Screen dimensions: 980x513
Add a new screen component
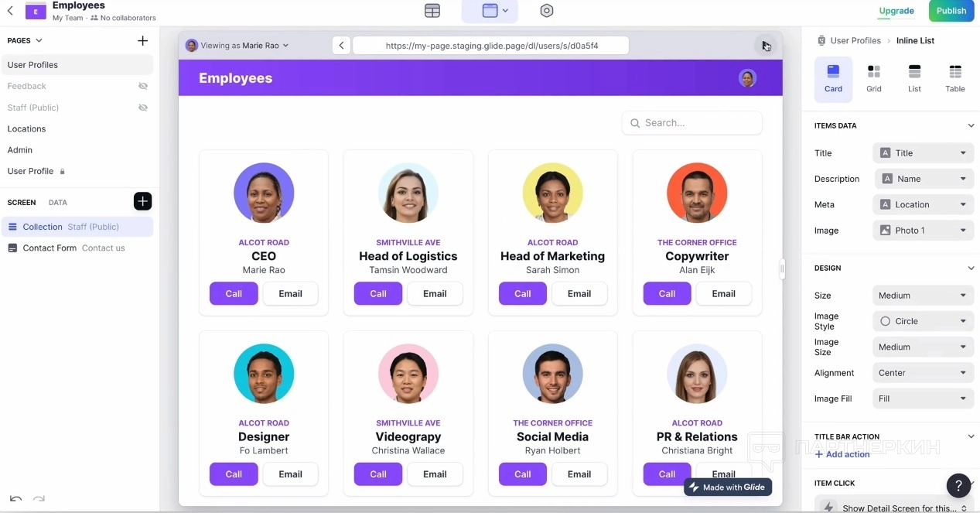point(142,202)
